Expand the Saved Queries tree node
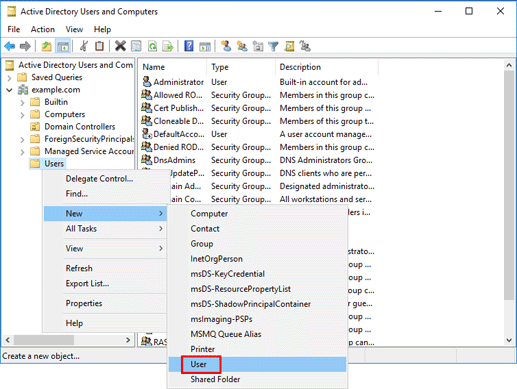Viewport: 517px width, 389px height. tap(9, 78)
